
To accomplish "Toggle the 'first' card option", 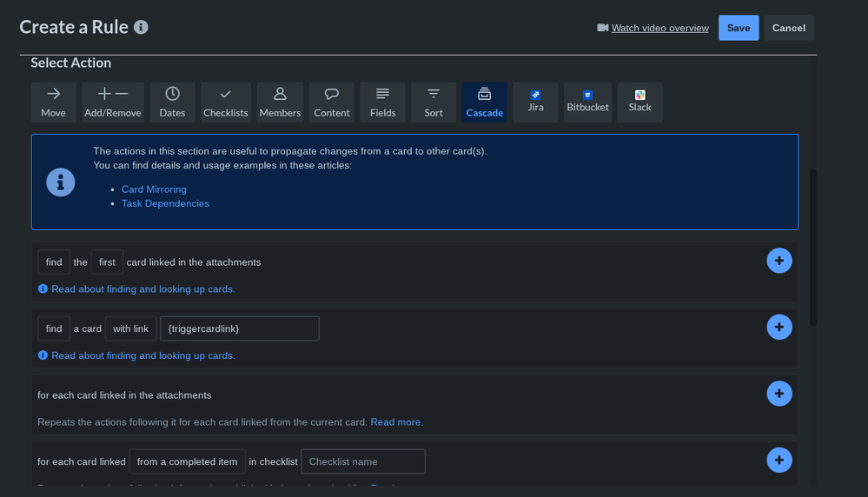I will [x=107, y=262].
